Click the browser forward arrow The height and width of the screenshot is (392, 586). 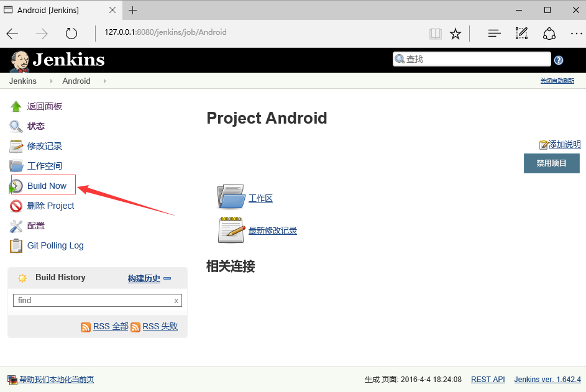click(x=42, y=34)
